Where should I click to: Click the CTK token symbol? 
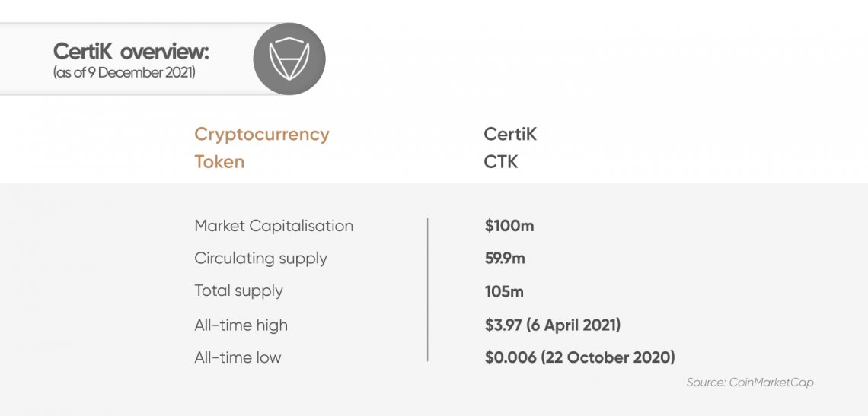point(500,161)
